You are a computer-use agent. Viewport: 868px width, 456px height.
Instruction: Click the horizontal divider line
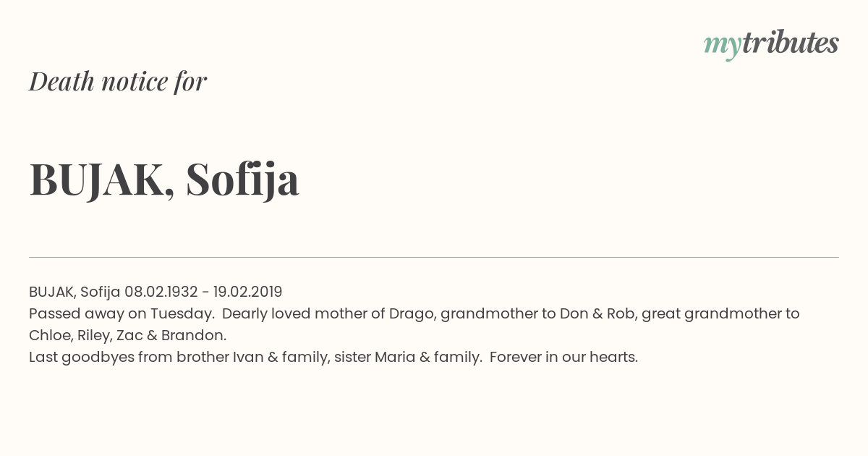434,257
